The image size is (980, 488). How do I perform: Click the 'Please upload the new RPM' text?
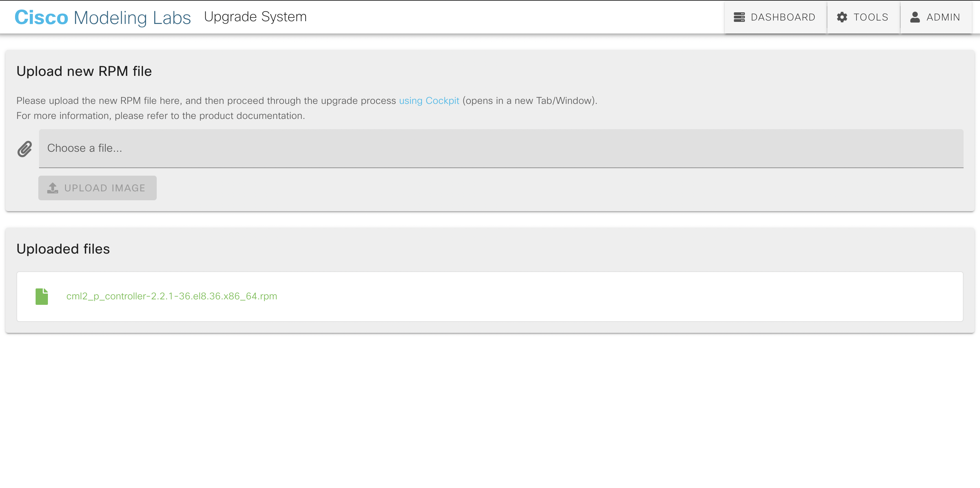pos(205,101)
